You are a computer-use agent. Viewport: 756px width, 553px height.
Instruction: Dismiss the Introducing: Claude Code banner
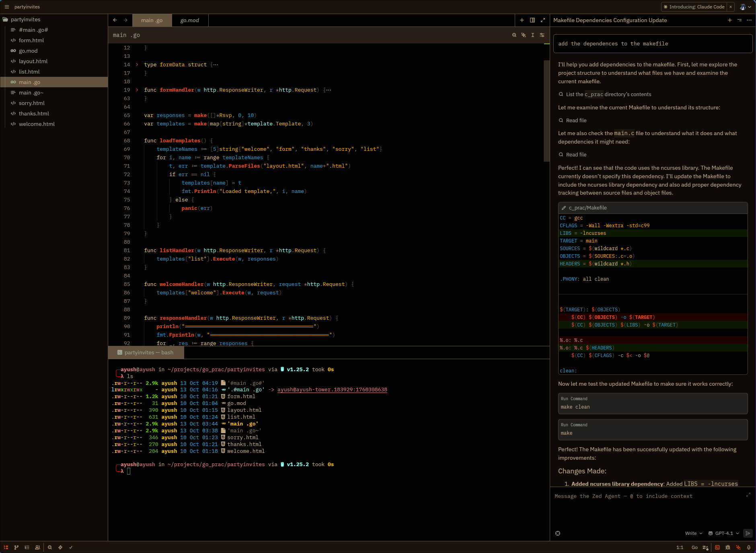pyautogui.click(x=731, y=7)
